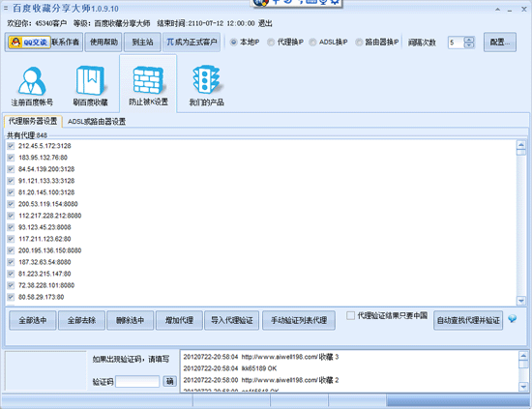Click the window menu icon beside title

point(6,8)
